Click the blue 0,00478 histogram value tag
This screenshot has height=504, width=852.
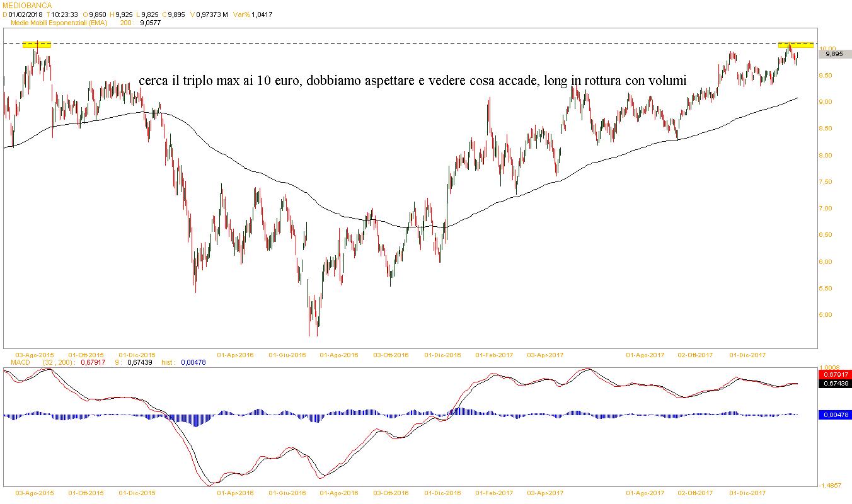[835, 415]
